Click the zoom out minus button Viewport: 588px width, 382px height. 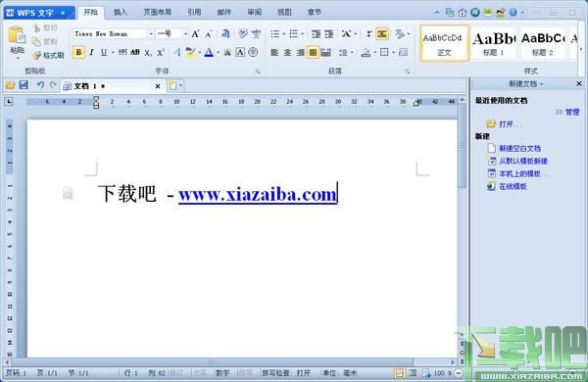point(459,373)
